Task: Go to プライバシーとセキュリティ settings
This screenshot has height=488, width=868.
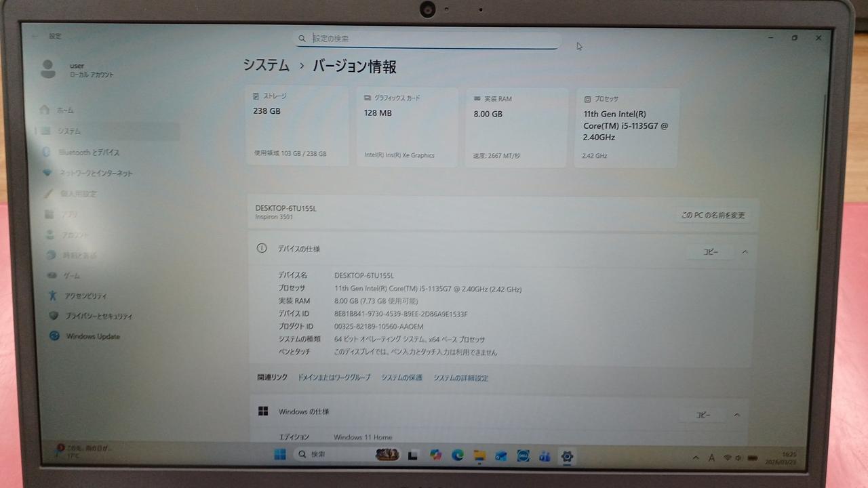Action: (98, 317)
